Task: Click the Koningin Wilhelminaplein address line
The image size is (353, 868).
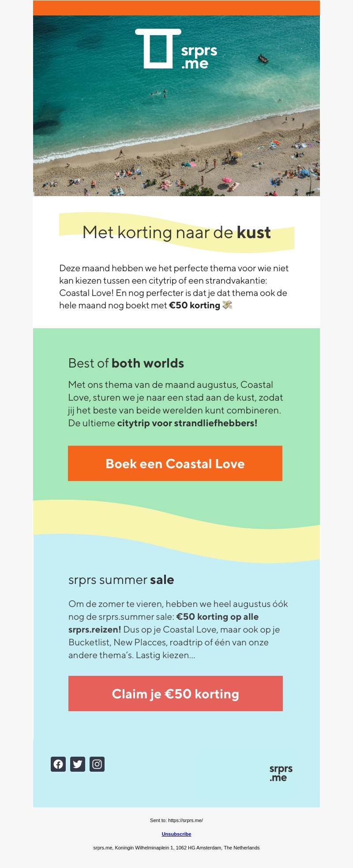Action: 176,848
